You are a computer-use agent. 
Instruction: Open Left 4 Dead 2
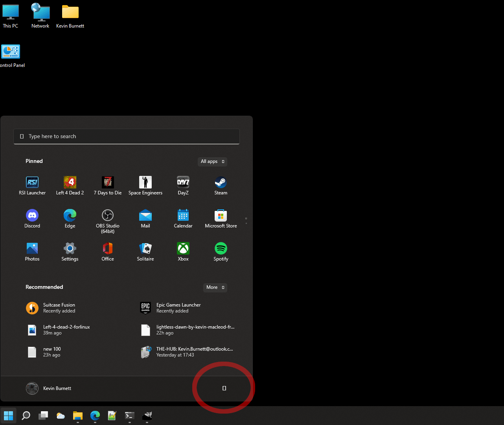click(x=70, y=182)
